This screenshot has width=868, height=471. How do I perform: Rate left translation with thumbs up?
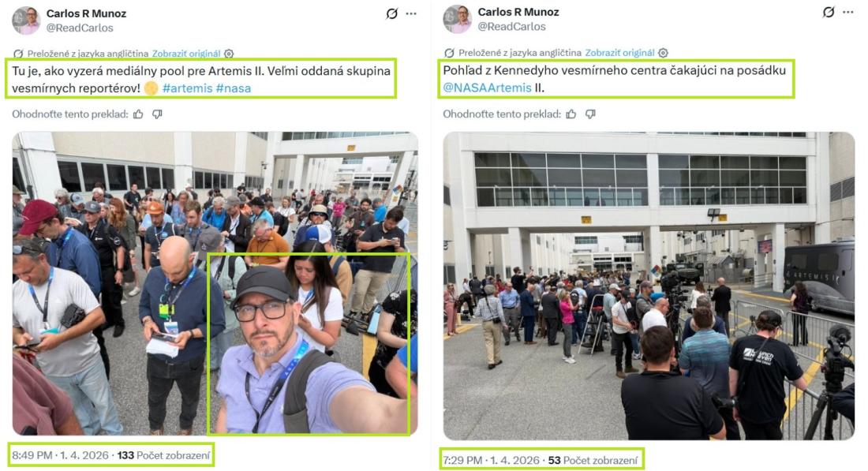138,114
